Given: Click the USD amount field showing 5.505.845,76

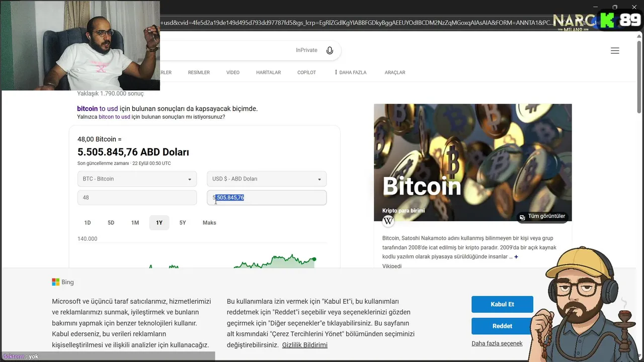Looking at the screenshot, I should [x=267, y=198].
